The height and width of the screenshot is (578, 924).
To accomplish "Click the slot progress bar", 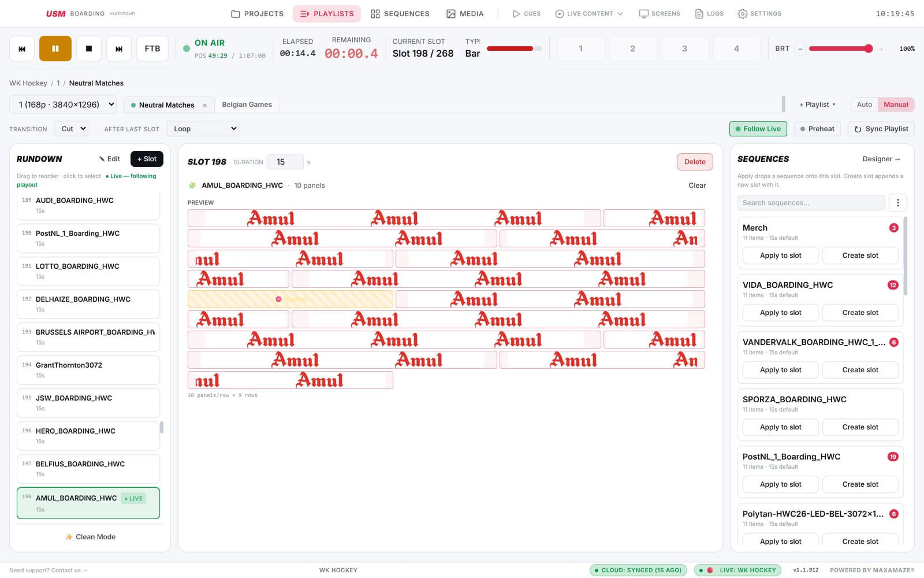I will pyautogui.click(x=515, y=49).
